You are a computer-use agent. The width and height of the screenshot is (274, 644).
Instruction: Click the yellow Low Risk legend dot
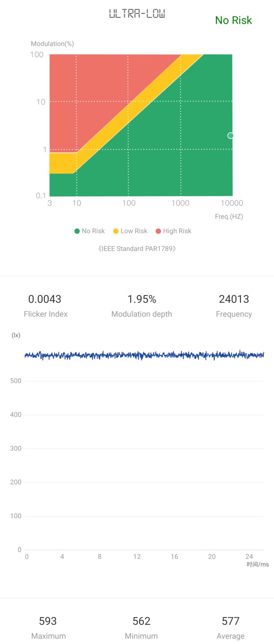(116, 231)
